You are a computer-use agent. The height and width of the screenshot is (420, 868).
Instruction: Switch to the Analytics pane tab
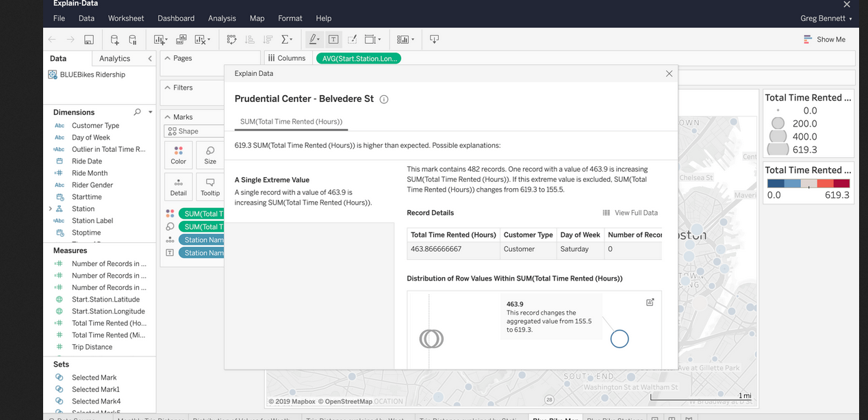point(114,59)
